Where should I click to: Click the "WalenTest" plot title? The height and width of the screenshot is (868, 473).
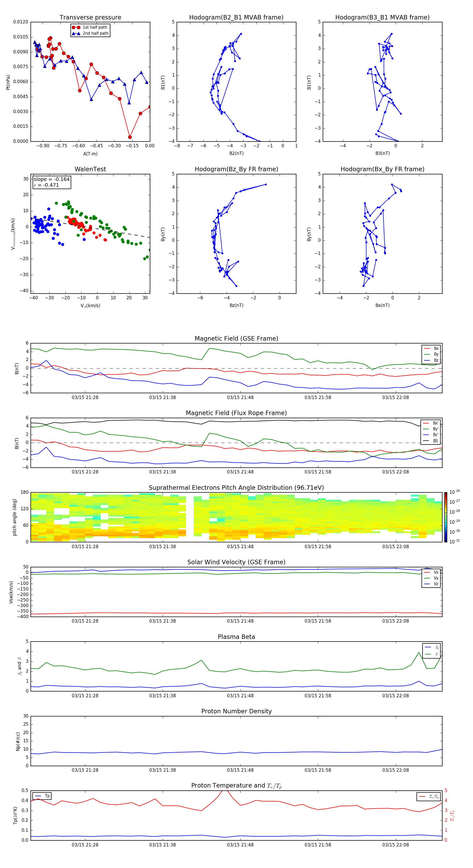[x=90, y=169]
